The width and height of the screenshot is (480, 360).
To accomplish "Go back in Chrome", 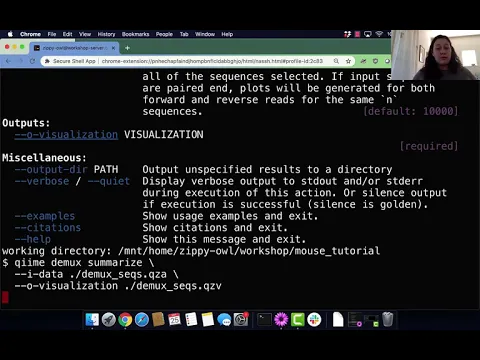I will pos(8,61).
